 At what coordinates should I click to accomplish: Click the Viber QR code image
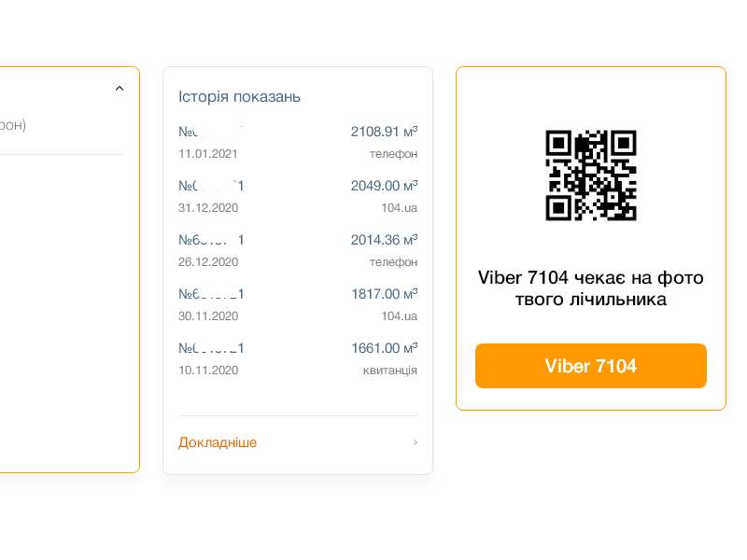[591, 175]
